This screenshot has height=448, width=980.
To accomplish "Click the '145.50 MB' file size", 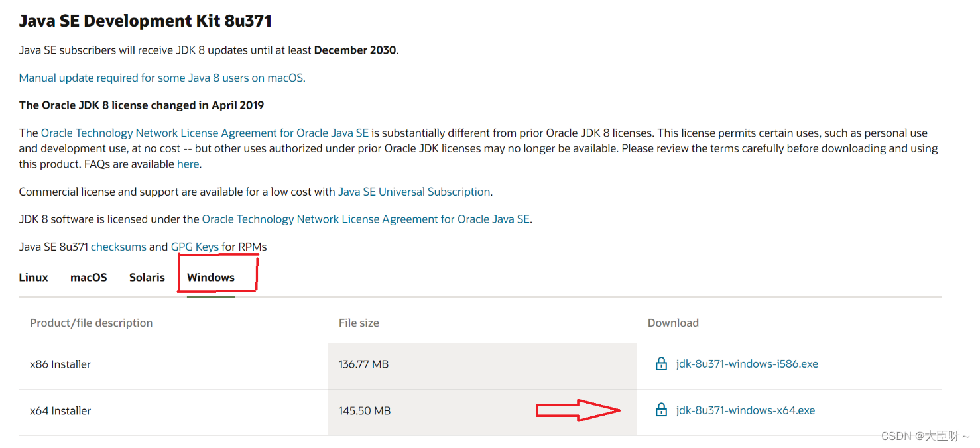I will click(x=365, y=410).
